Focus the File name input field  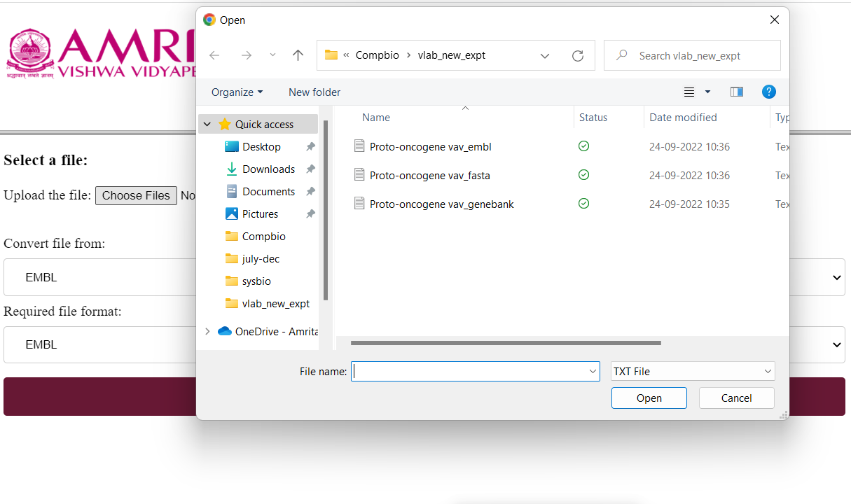pyautogui.click(x=475, y=371)
